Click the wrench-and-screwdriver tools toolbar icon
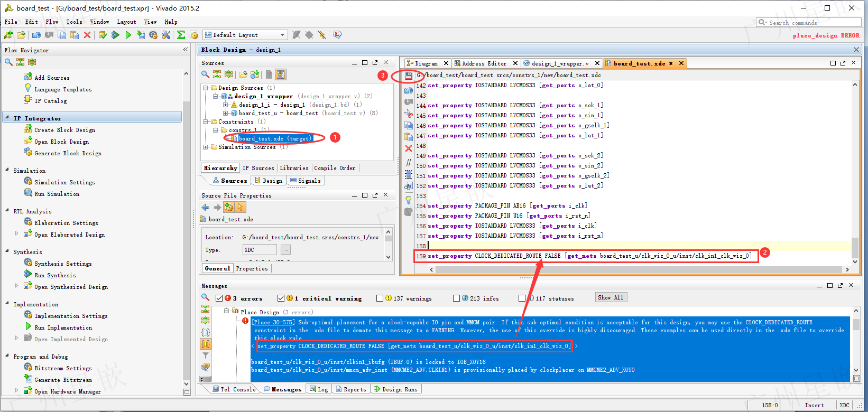868x412 pixels. [166, 35]
